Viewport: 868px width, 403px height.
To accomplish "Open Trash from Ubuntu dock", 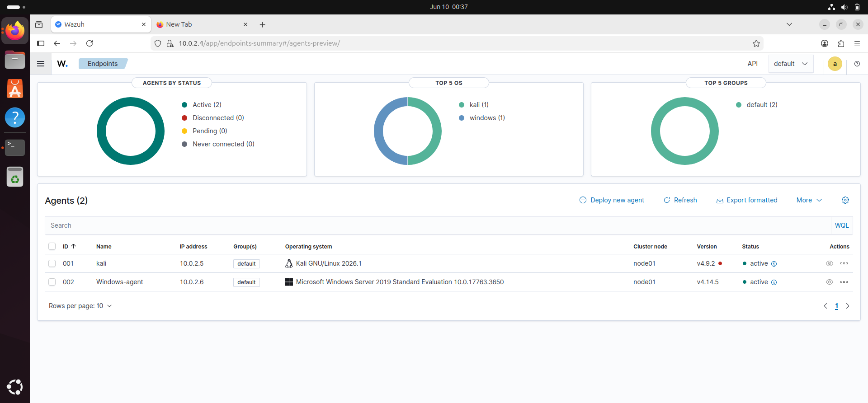I will pyautogui.click(x=15, y=177).
